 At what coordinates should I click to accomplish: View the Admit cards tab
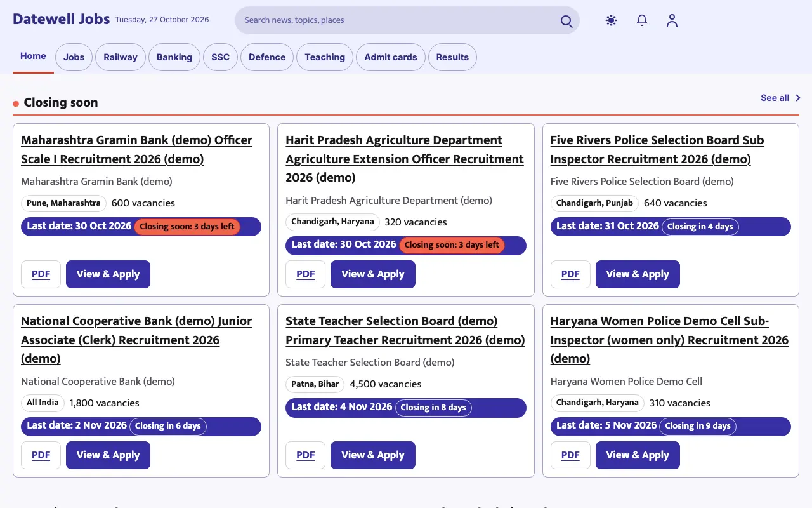click(391, 57)
